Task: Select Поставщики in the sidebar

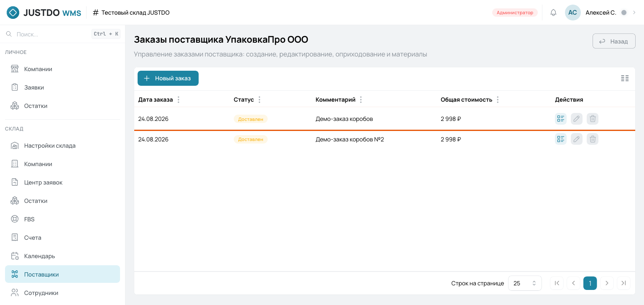Action: [x=63, y=274]
